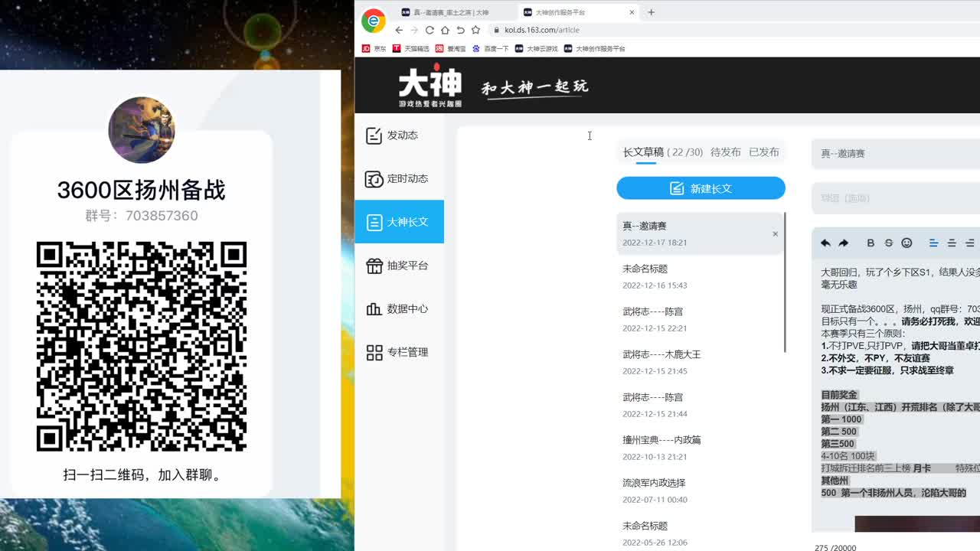This screenshot has height=551, width=980.
Task: Open 定时动态 sidebar item
Action: pyautogui.click(x=399, y=179)
